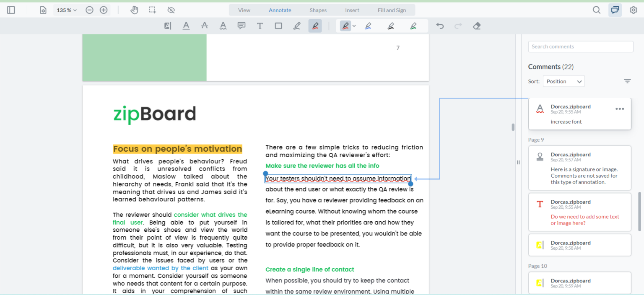The height and width of the screenshot is (295, 644).
Task: Select the squiggly underline tool
Action: click(223, 26)
